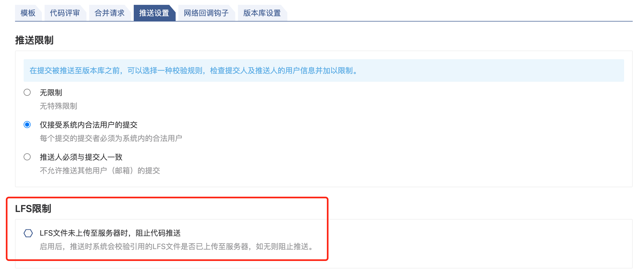The image size is (644, 276).
Task: Click the 推送限制 section heading
Action: (x=34, y=40)
